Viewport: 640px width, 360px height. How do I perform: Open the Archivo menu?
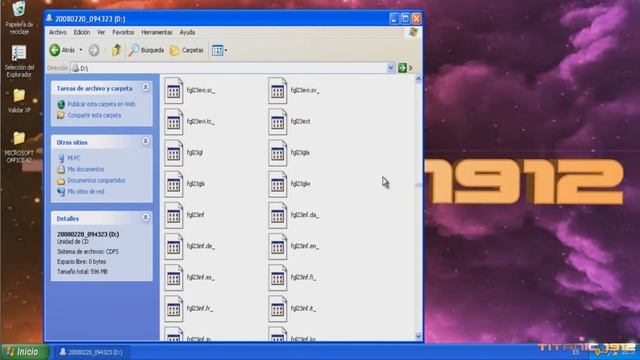tap(58, 32)
